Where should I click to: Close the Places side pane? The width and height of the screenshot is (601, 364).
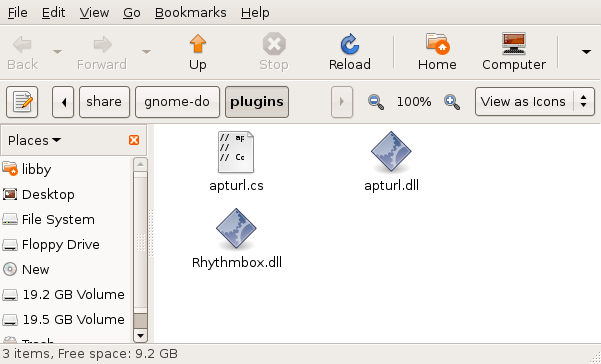[x=134, y=140]
